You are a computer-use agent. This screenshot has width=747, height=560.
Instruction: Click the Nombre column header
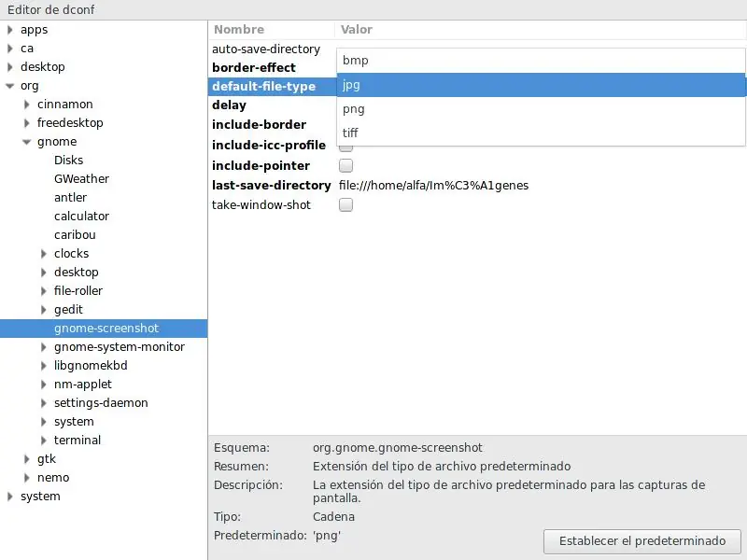point(239,30)
